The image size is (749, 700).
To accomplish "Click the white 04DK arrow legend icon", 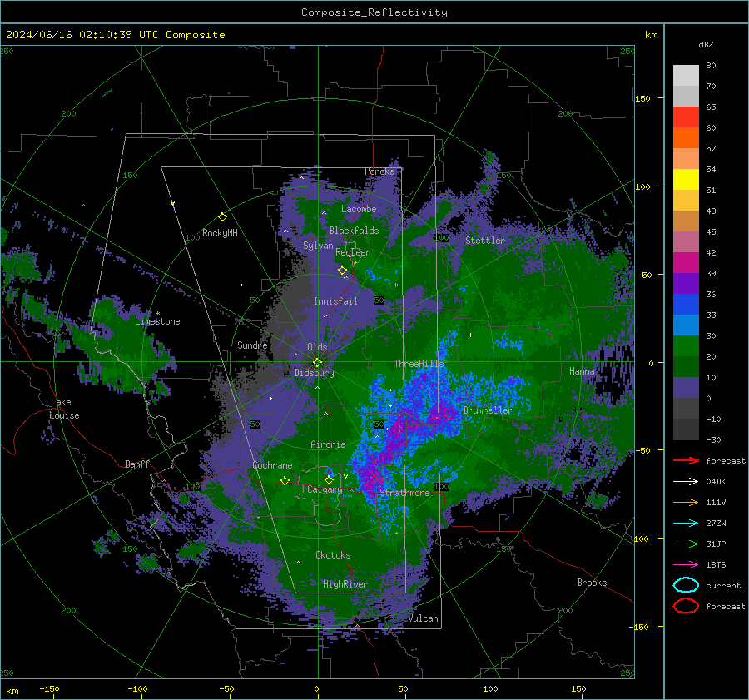I will [686, 482].
